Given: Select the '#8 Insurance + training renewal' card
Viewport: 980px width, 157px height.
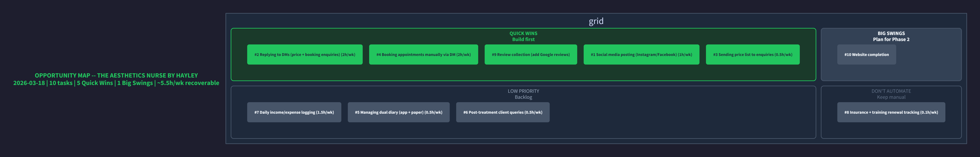Looking at the screenshot, I should click(x=891, y=112).
